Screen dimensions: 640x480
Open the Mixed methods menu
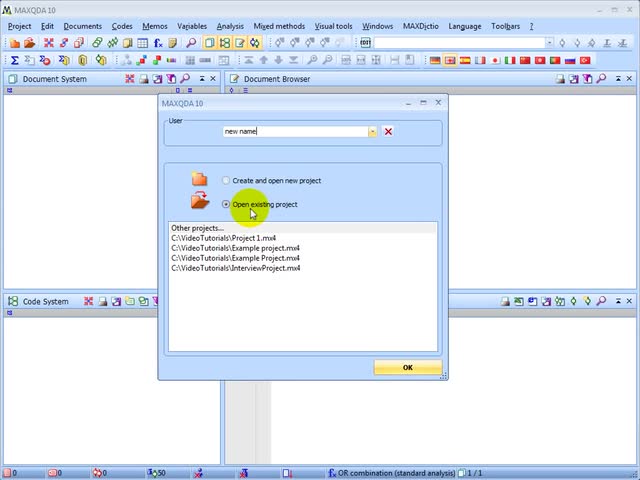coord(279,26)
